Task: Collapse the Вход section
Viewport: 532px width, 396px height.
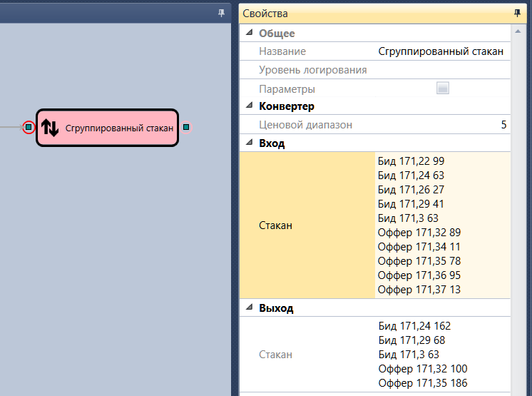Action: 250,142
